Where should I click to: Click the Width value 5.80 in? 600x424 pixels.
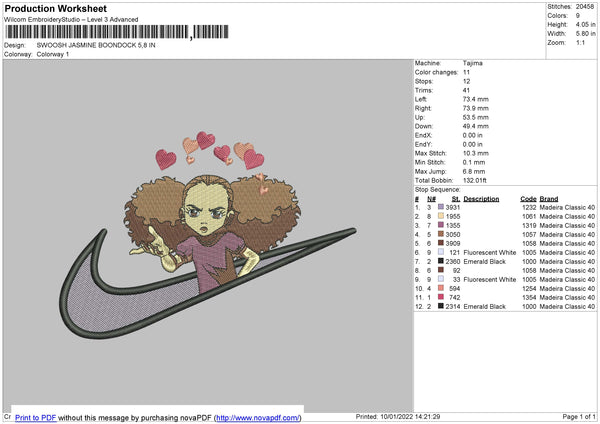click(585, 34)
